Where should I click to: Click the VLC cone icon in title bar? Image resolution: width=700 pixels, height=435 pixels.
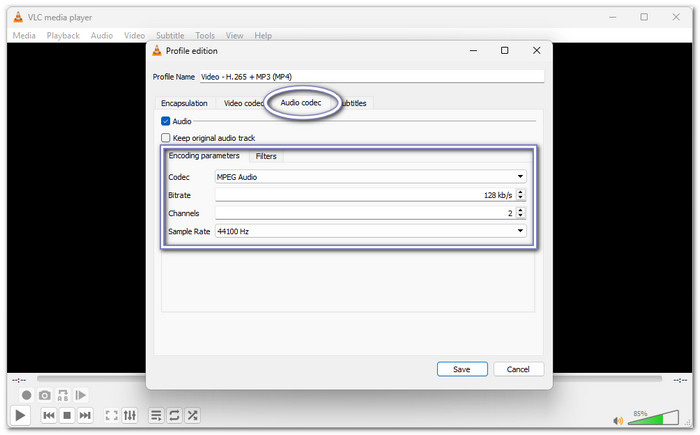point(18,17)
